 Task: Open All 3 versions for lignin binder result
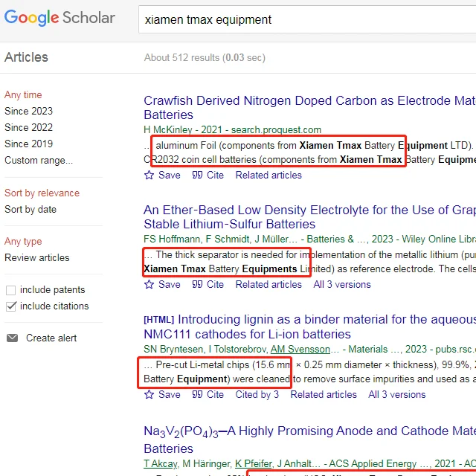click(x=397, y=394)
